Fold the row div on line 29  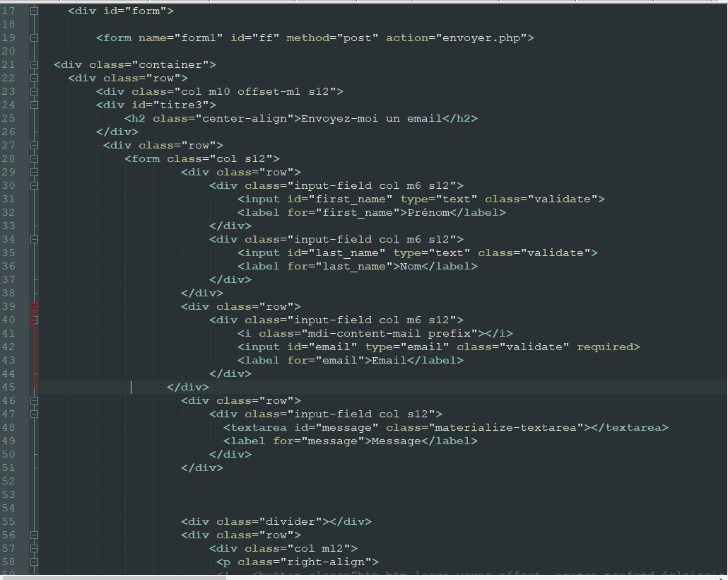pyautogui.click(x=35, y=172)
